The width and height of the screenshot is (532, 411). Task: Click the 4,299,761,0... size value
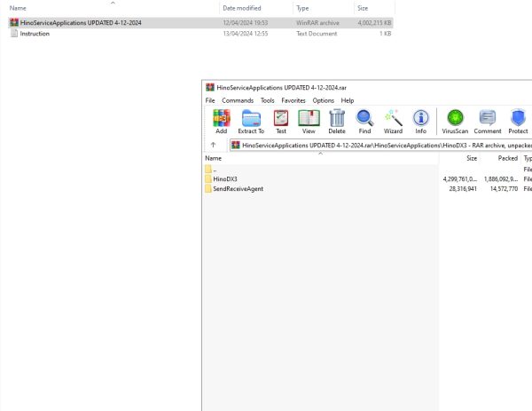tap(459, 179)
